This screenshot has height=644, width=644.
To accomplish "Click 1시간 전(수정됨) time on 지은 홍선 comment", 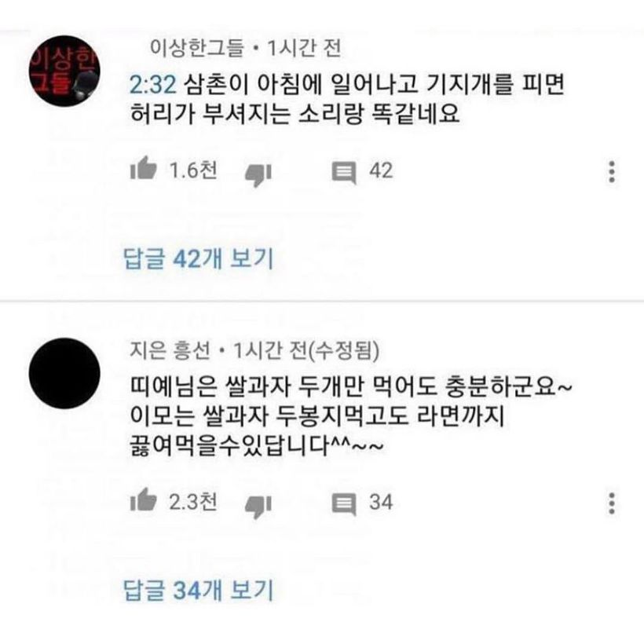I will [306, 350].
